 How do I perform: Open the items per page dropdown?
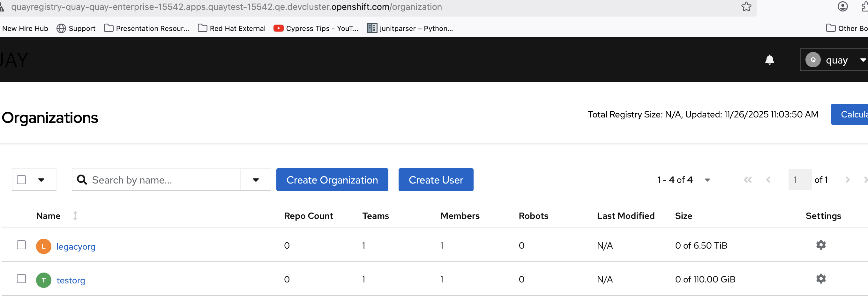(x=707, y=180)
